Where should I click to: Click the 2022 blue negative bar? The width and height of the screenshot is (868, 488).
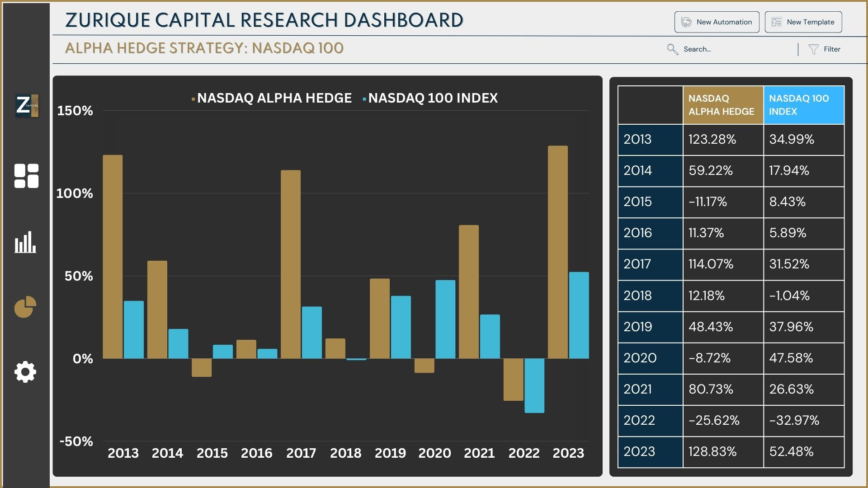534,385
